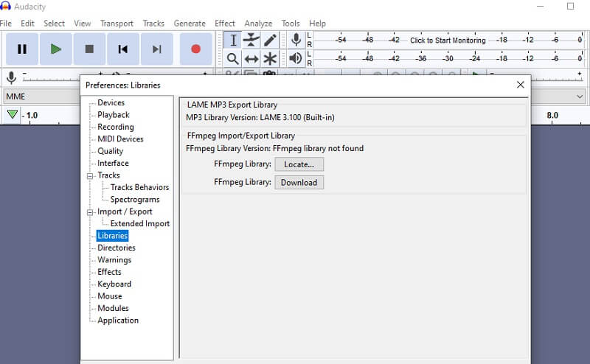Open the Help menu
590x364 pixels.
(317, 24)
